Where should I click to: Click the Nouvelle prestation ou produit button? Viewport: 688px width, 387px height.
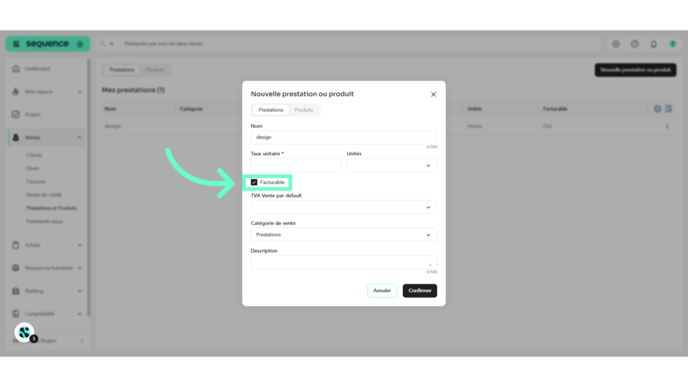coord(635,70)
